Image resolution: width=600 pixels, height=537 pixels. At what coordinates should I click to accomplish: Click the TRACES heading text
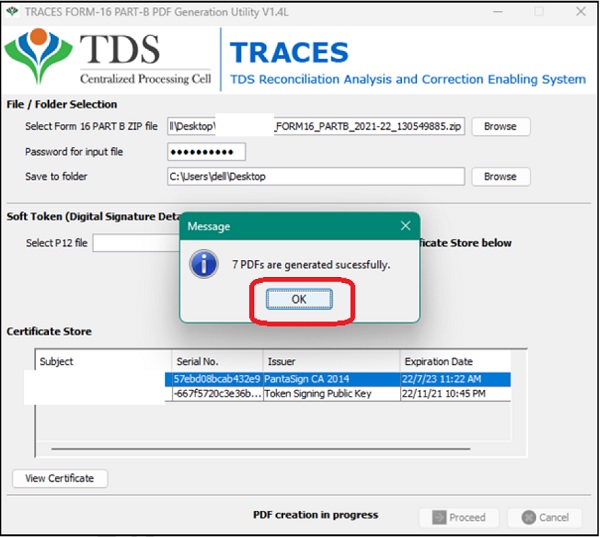pyautogui.click(x=289, y=52)
